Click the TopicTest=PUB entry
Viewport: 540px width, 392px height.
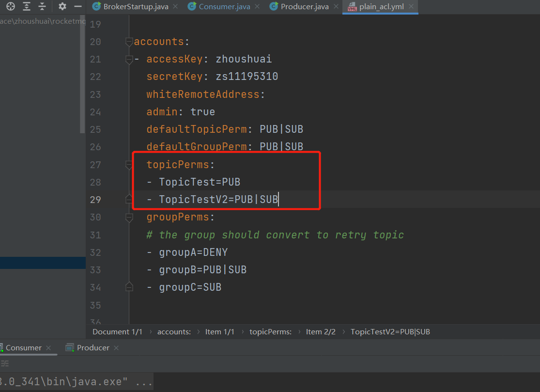click(x=200, y=182)
